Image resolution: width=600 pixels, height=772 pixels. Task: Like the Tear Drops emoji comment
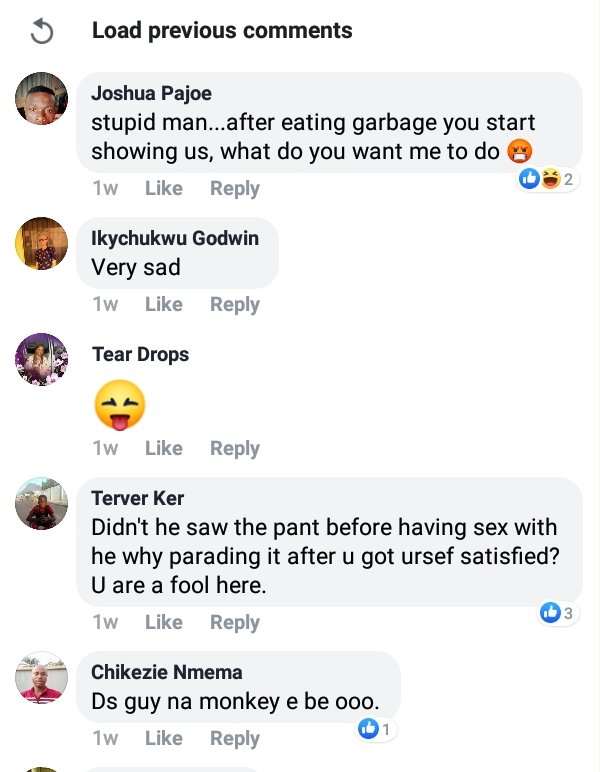163,449
